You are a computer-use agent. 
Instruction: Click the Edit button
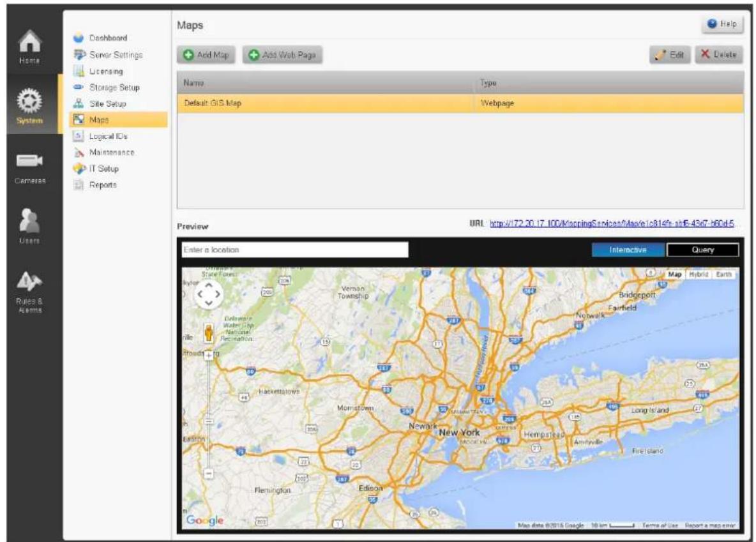pyautogui.click(x=670, y=54)
